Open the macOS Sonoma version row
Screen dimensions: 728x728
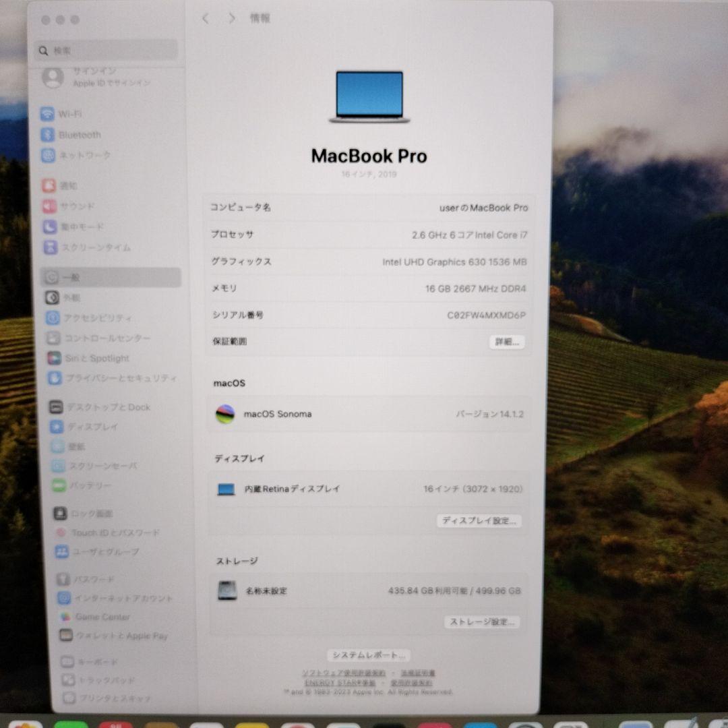(x=368, y=414)
